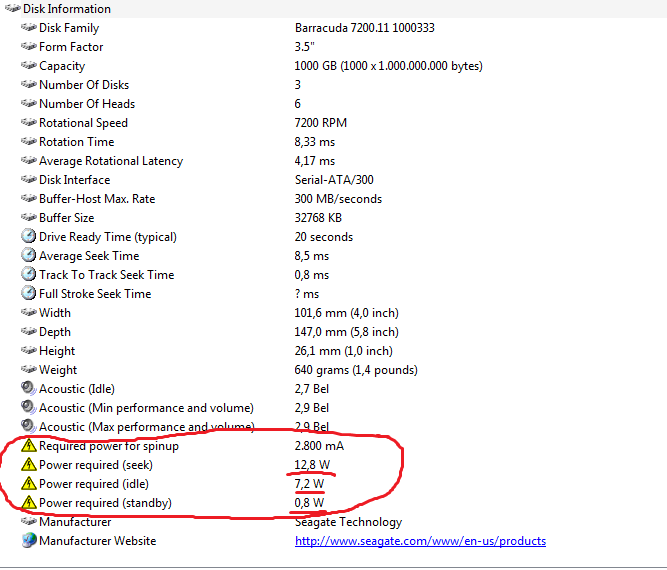Select the Serial-ATA/300 interface value
The height and width of the screenshot is (570, 667).
coord(334,180)
